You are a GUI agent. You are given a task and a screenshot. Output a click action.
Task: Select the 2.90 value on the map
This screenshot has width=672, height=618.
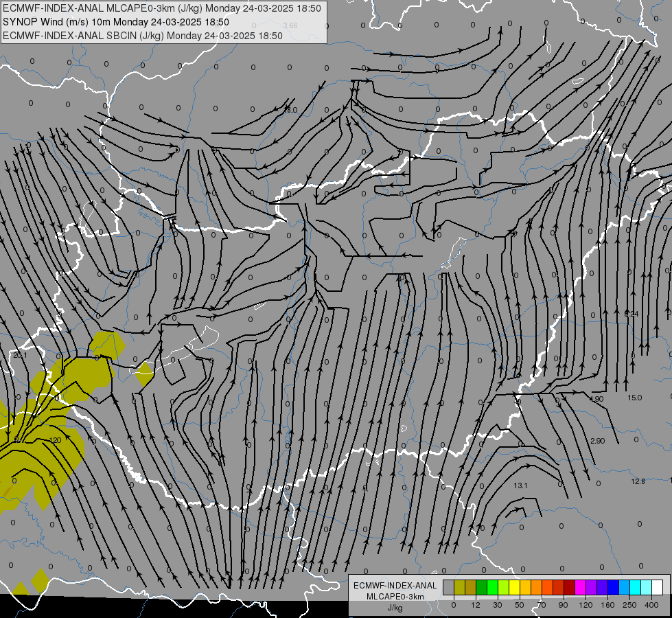point(597,441)
